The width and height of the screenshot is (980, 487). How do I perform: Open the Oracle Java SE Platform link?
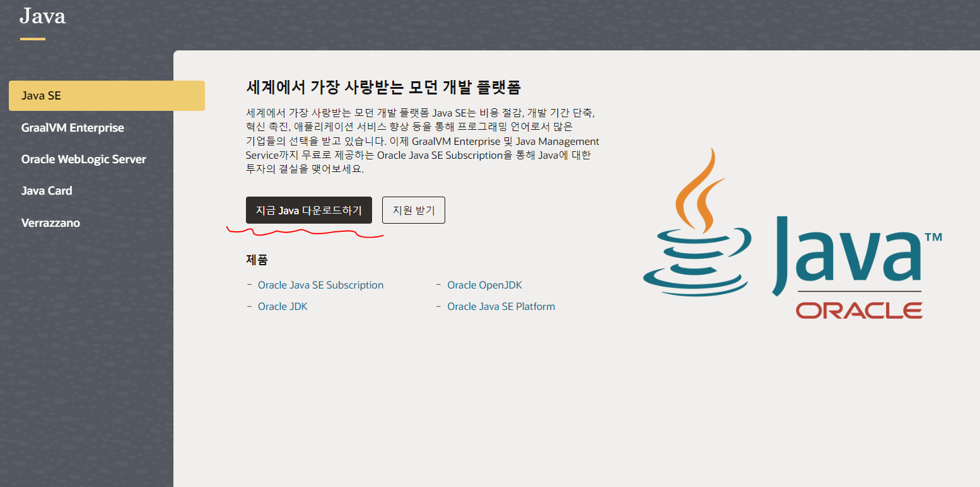click(x=501, y=306)
